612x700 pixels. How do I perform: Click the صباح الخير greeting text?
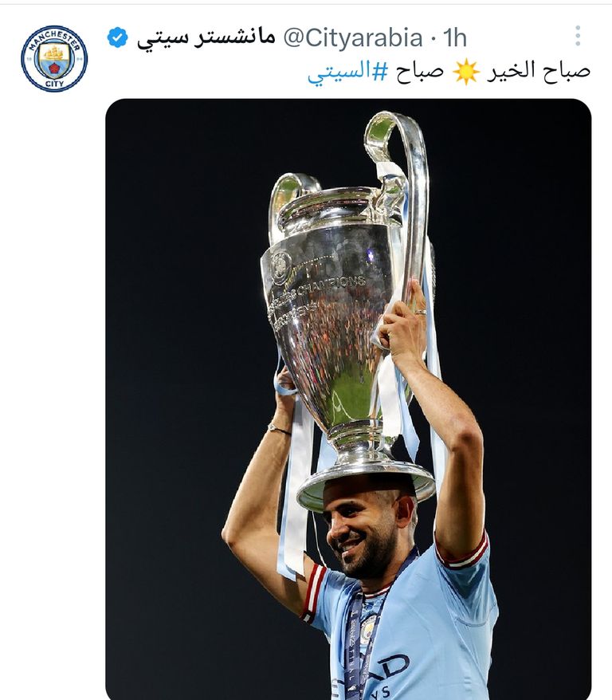pos(539,70)
